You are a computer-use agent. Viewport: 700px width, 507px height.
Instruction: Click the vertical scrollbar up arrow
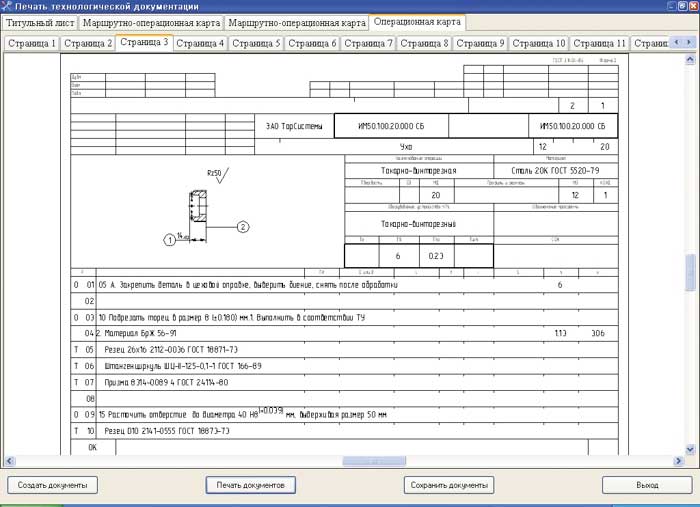[x=690, y=58]
